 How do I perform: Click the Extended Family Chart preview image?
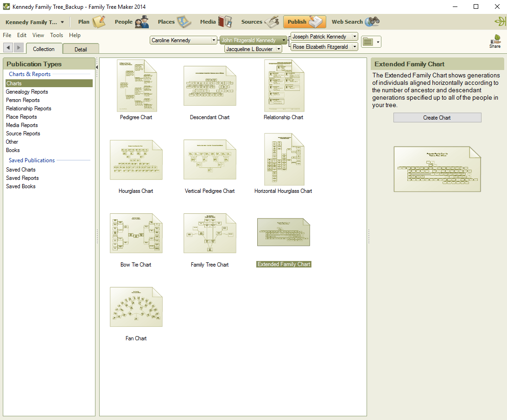pos(437,169)
